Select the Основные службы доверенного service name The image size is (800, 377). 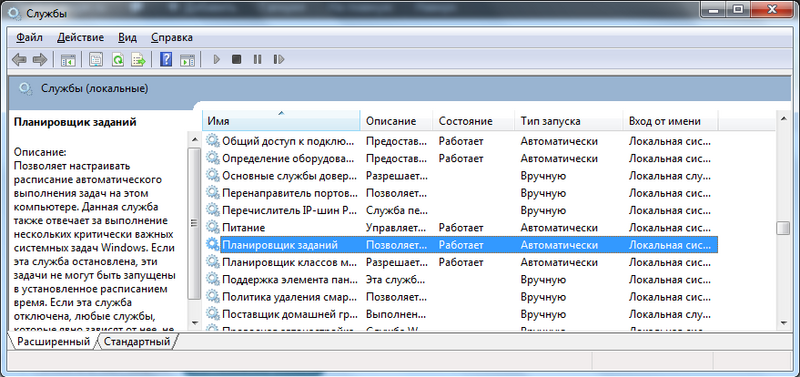[289, 175]
